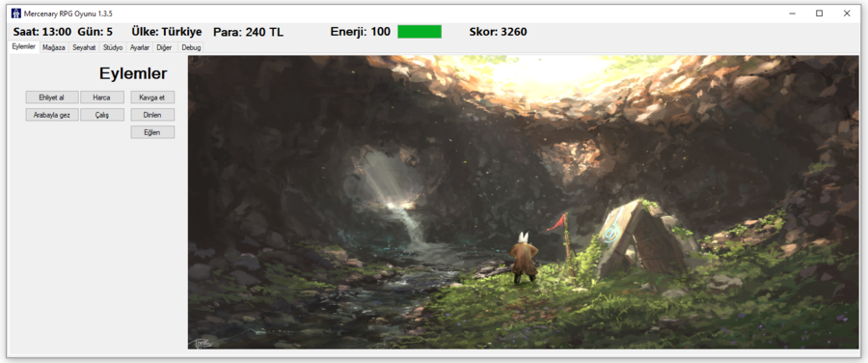Click the Ülke: Türkiye label
868x363 pixels.
tap(167, 32)
